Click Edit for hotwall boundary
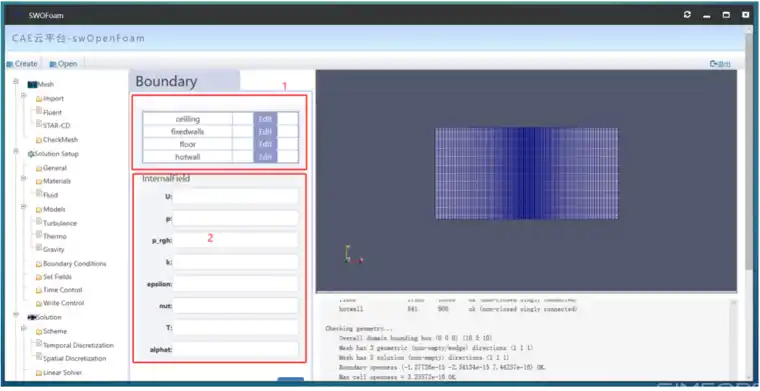 [x=265, y=156]
